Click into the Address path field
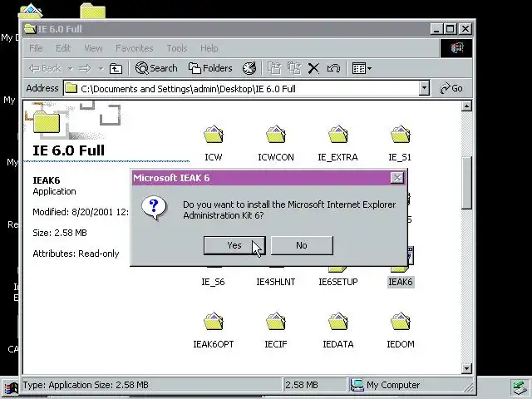This screenshot has height=399, width=532. [x=241, y=89]
